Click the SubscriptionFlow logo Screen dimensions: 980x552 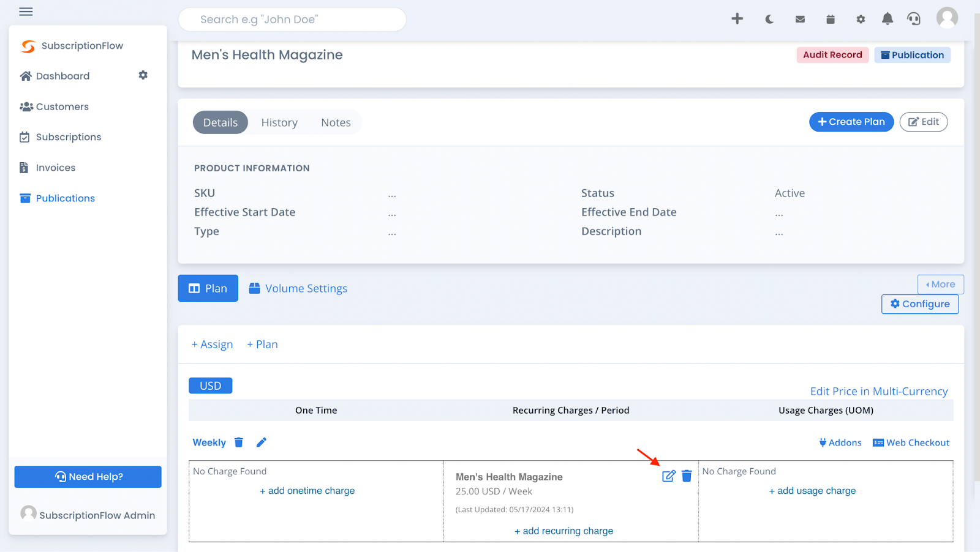coord(72,46)
